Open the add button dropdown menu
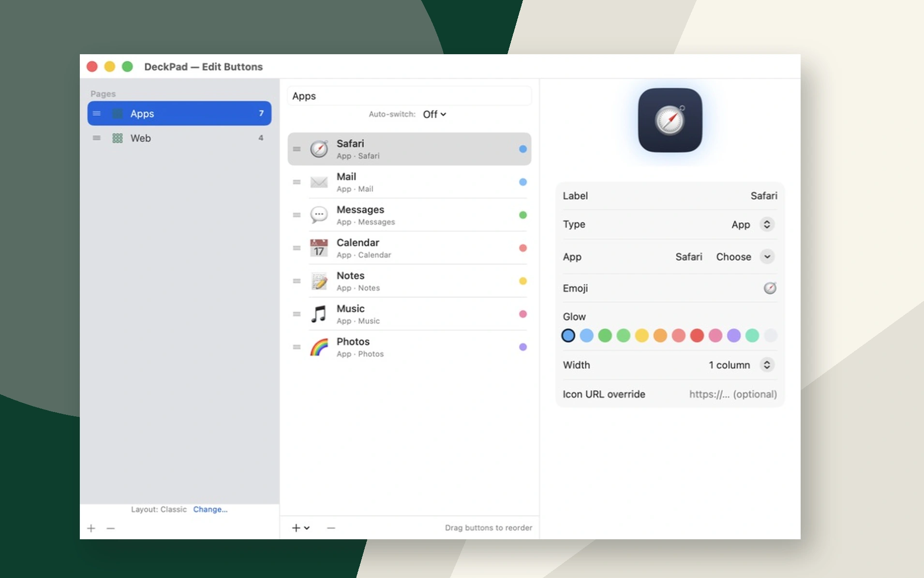 [x=300, y=528]
